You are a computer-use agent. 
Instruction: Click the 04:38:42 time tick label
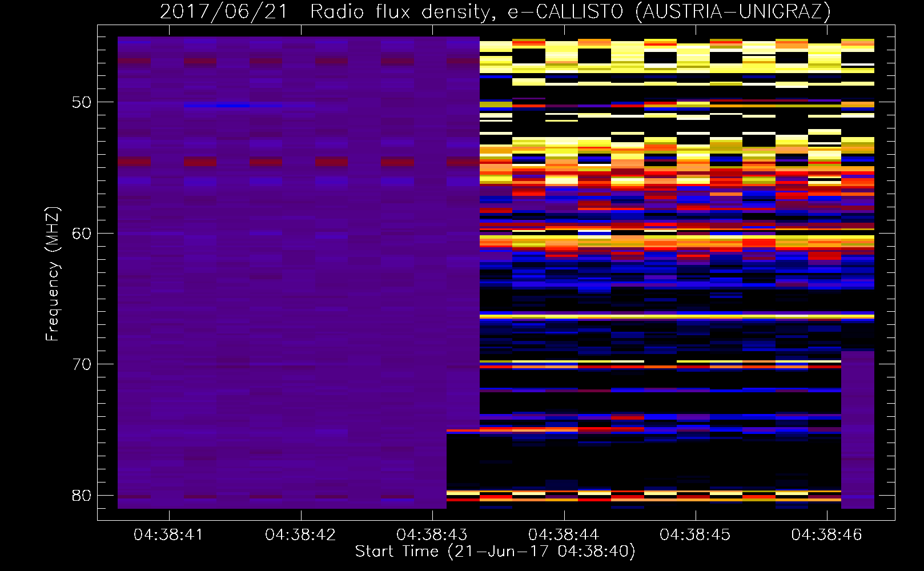tap(300, 535)
